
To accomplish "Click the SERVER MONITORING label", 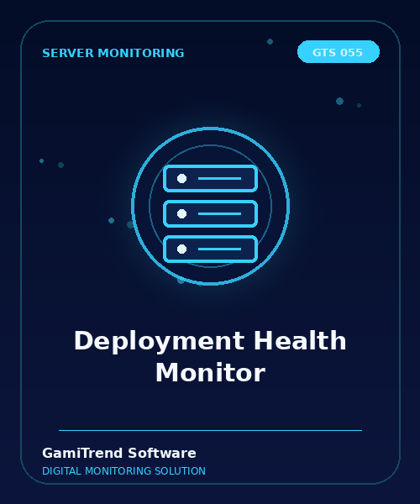I will 113,53.
